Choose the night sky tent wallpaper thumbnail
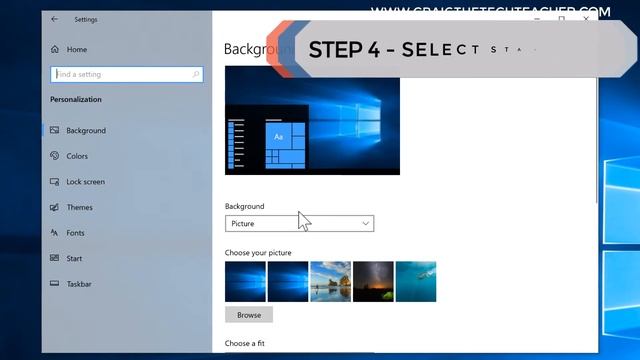 tap(373, 282)
